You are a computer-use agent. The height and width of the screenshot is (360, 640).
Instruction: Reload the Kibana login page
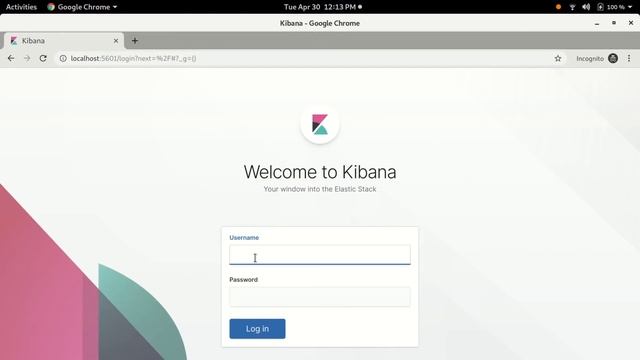43,58
